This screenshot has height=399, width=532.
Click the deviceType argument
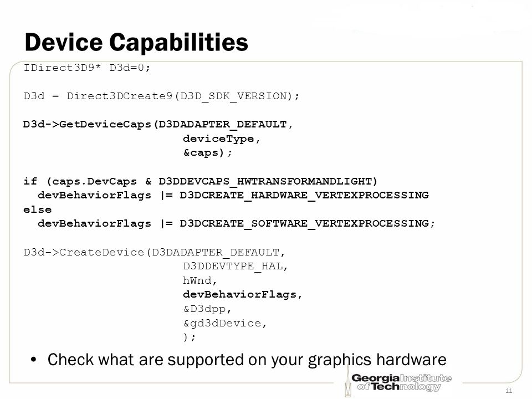pyautogui.click(x=222, y=139)
